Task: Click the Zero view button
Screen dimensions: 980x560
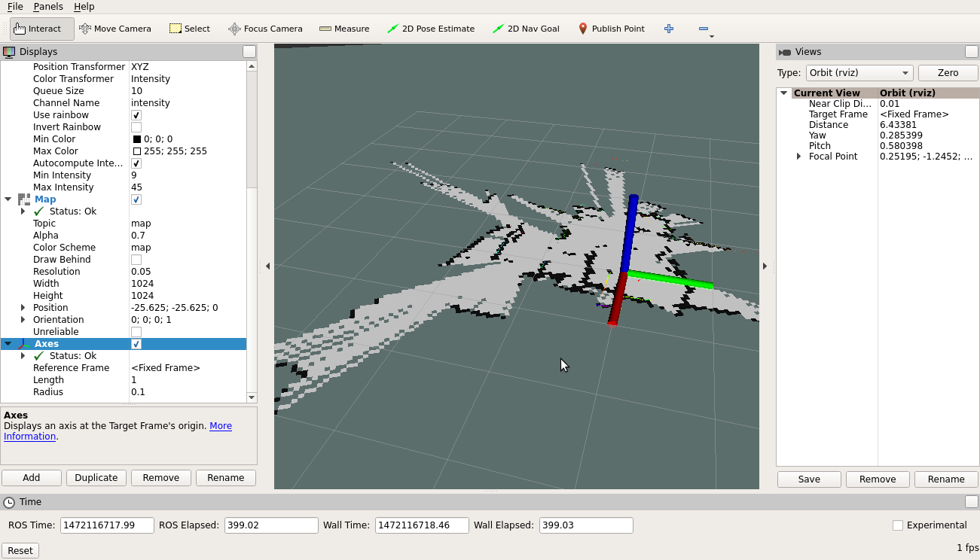Action: (948, 73)
